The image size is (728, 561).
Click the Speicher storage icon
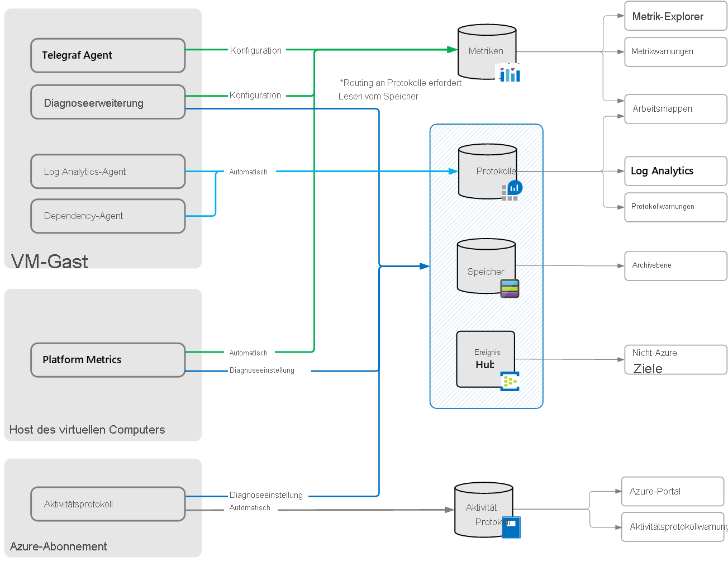point(510,288)
